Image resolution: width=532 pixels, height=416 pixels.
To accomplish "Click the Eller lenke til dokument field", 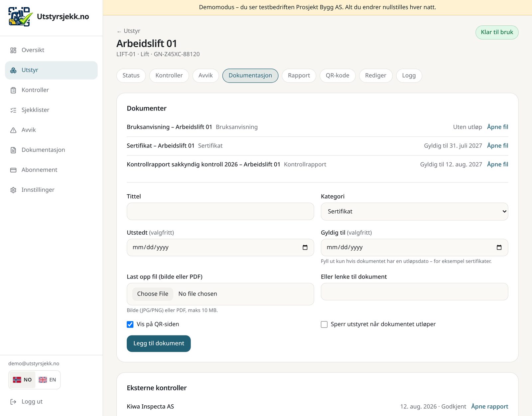I will point(414,292).
